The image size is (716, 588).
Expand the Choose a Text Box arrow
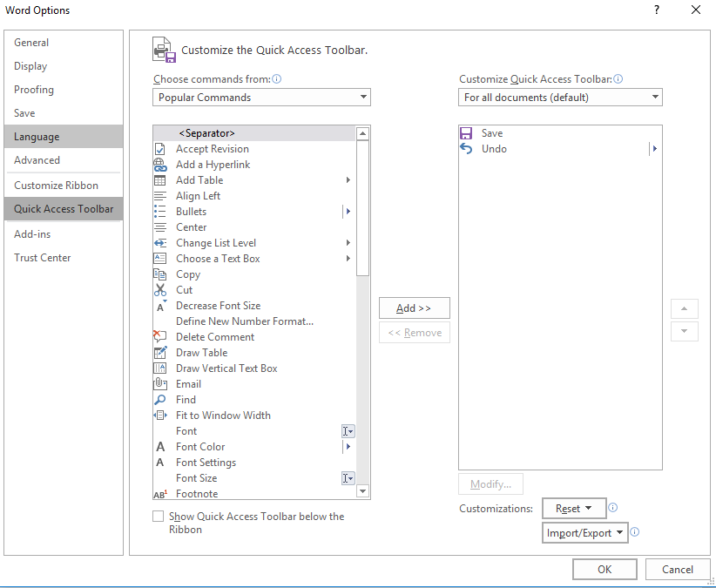pos(348,259)
